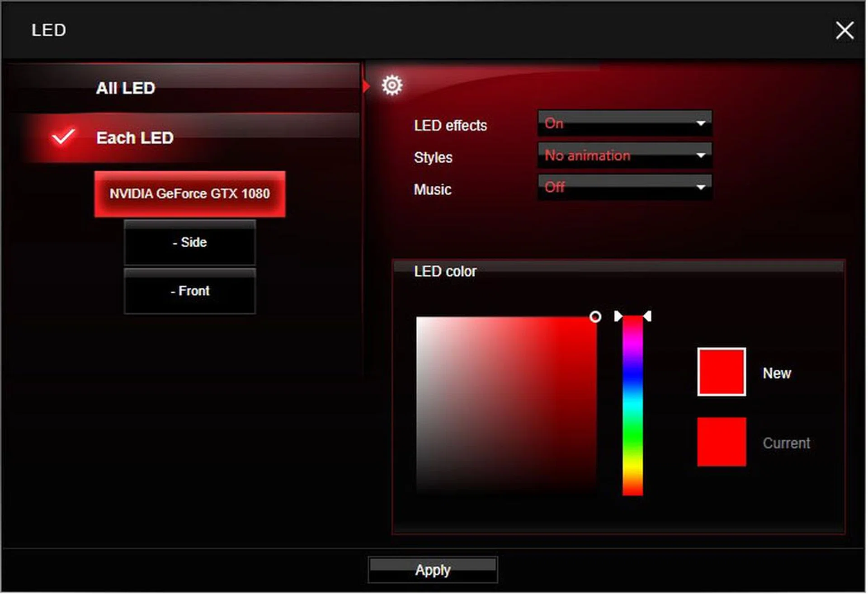Select the All LED mode
The image size is (868, 594).
[126, 88]
